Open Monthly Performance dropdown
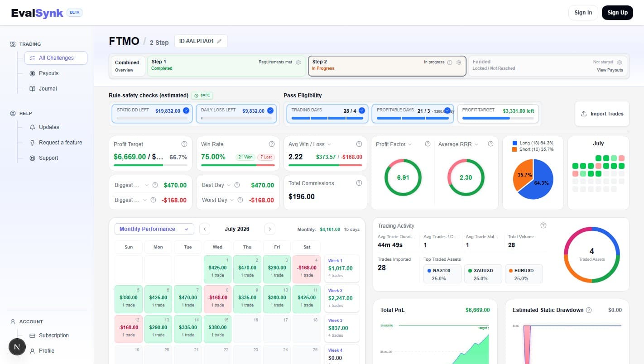The width and height of the screenshot is (644, 364). [154, 229]
